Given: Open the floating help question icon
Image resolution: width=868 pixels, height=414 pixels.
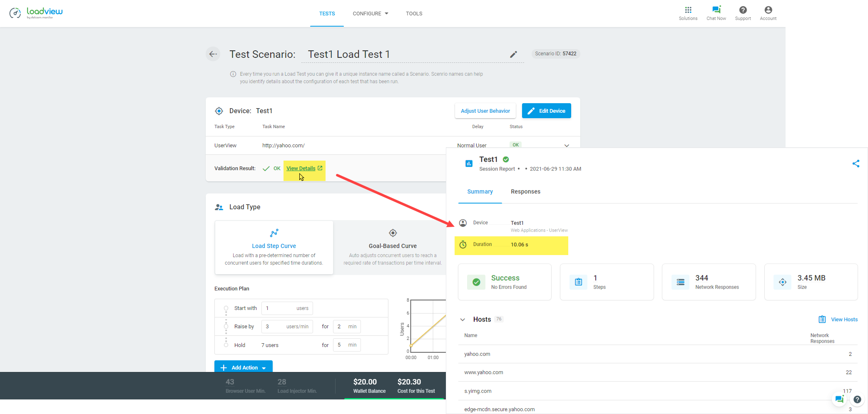Looking at the screenshot, I should (857, 399).
